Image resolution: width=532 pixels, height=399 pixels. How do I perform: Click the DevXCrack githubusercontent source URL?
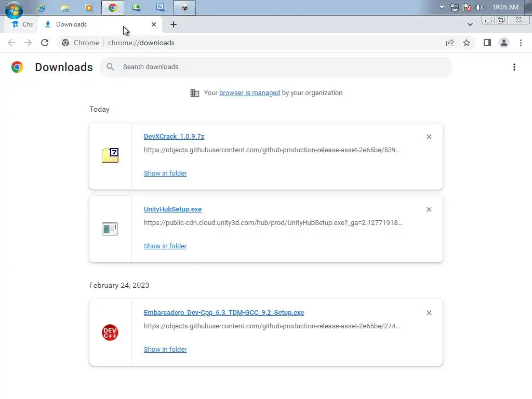coord(272,150)
